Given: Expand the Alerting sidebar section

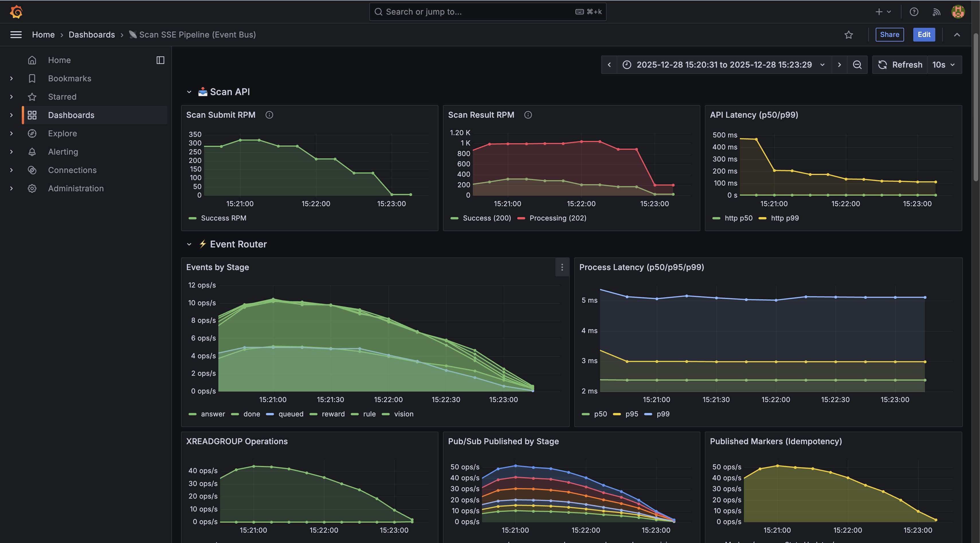Looking at the screenshot, I should point(11,152).
